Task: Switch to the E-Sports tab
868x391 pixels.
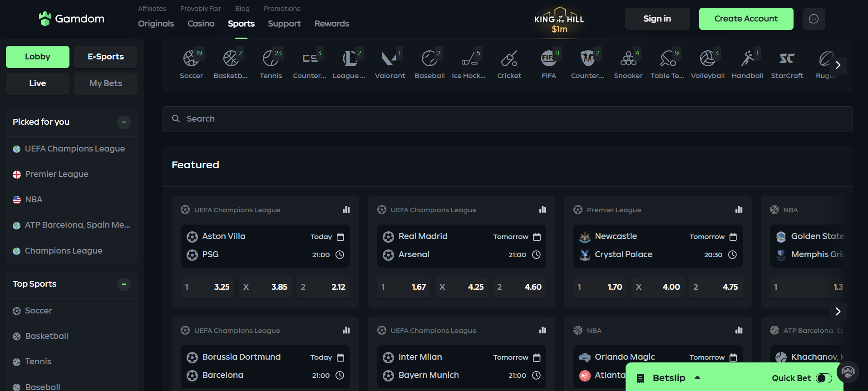Action: (106, 57)
